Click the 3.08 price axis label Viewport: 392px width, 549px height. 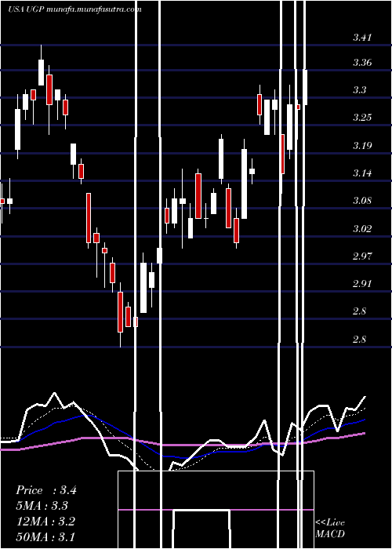point(362,201)
